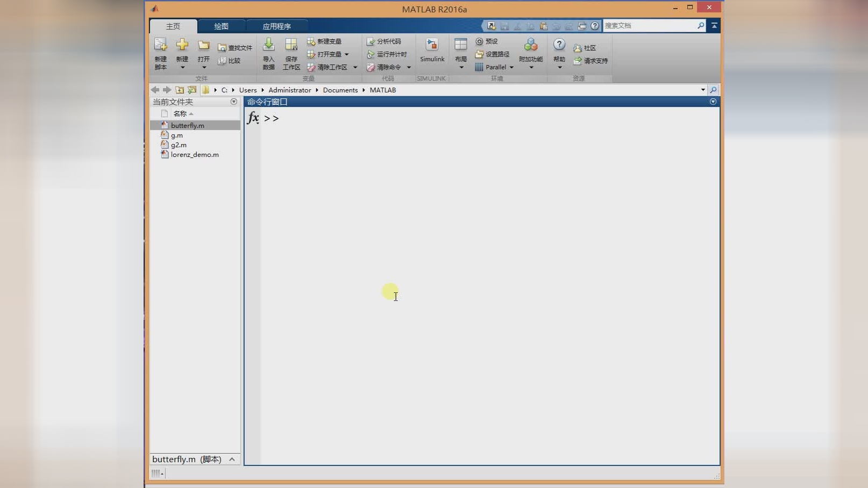Click Documents in the address path
Screen dimensions: 868x488
[x=340, y=90]
